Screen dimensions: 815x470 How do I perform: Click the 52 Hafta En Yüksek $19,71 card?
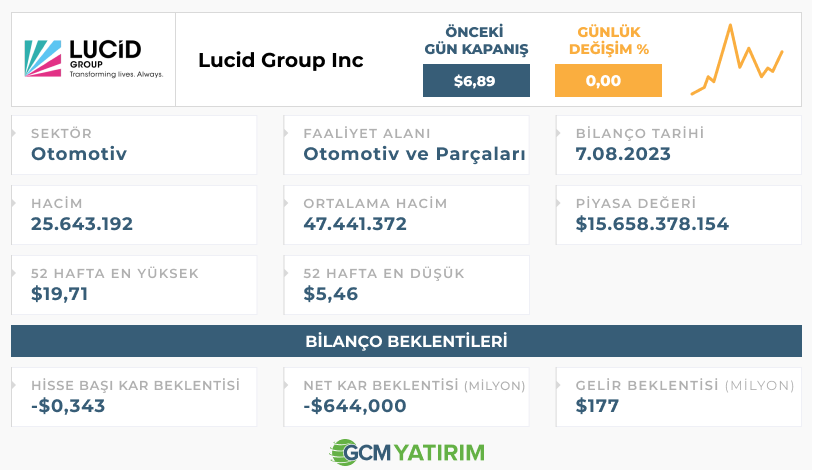coord(134,285)
